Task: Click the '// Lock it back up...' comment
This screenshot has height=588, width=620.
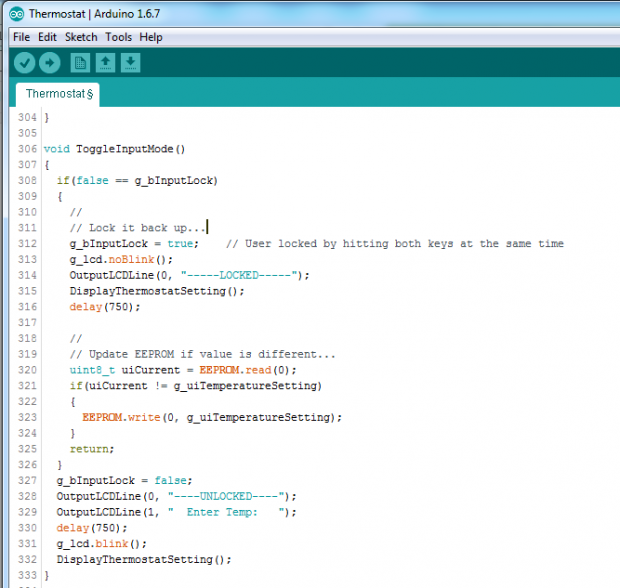Action: coord(137,228)
